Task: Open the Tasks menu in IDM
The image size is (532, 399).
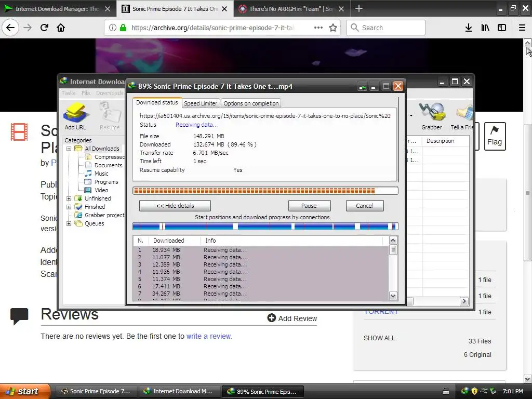Action: click(69, 93)
